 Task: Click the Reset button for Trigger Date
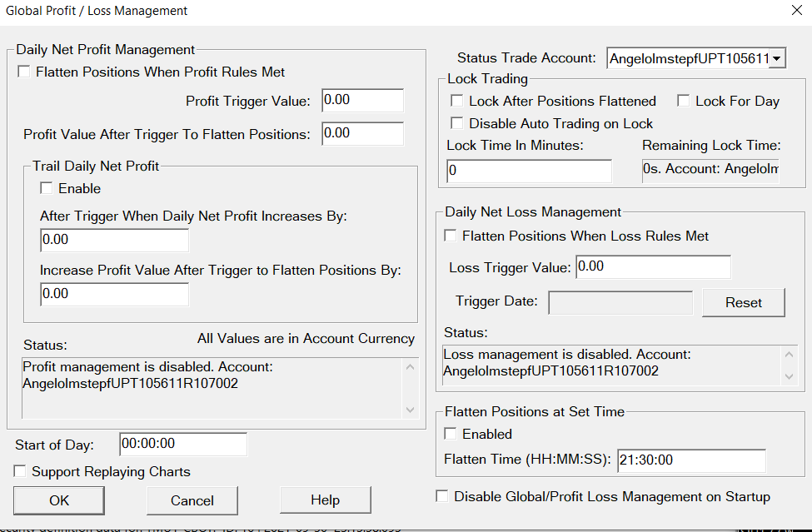743,303
